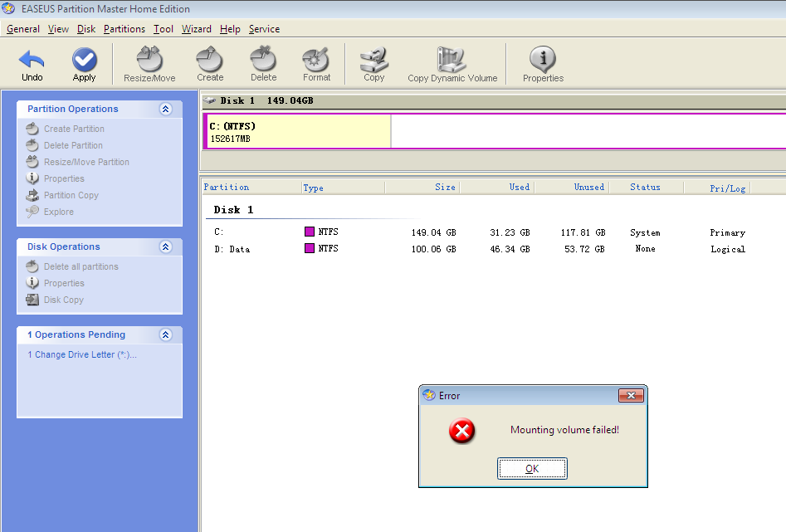This screenshot has height=532, width=786.
Task: Collapse the Disk Operations panel
Action: (165, 246)
